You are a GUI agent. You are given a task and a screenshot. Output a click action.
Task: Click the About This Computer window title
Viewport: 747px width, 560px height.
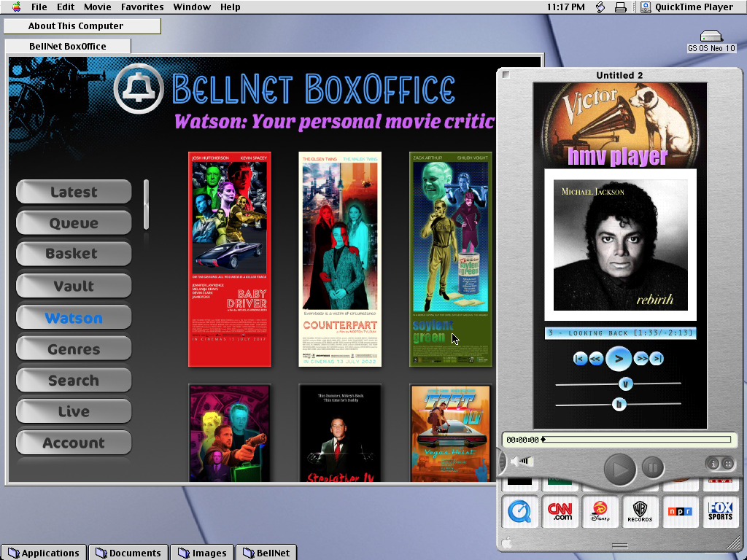coord(76,26)
